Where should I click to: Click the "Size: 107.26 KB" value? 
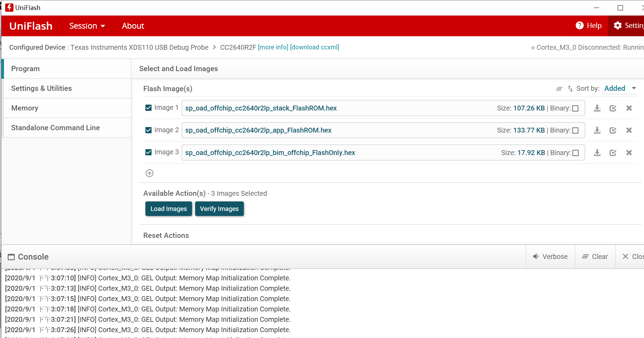click(x=521, y=108)
